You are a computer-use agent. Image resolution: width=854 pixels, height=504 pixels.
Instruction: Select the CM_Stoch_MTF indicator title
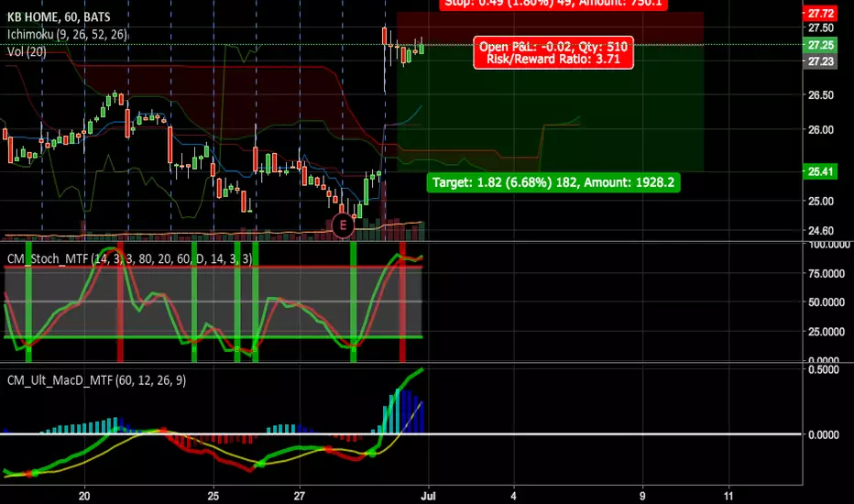click(129, 258)
